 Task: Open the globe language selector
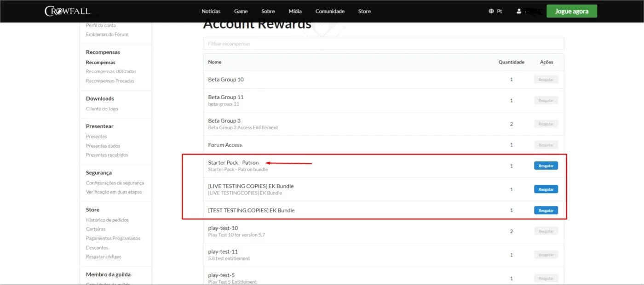[491, 11]
